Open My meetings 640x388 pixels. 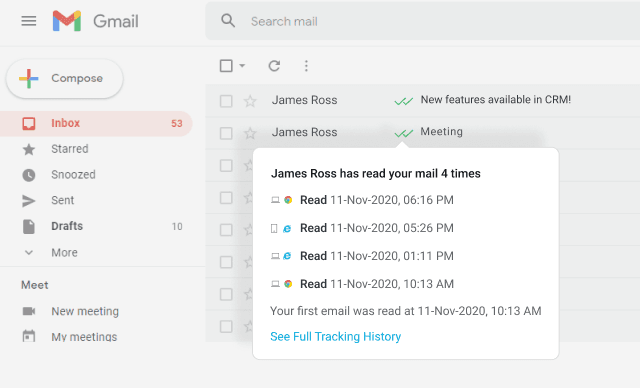pos(84,337)
